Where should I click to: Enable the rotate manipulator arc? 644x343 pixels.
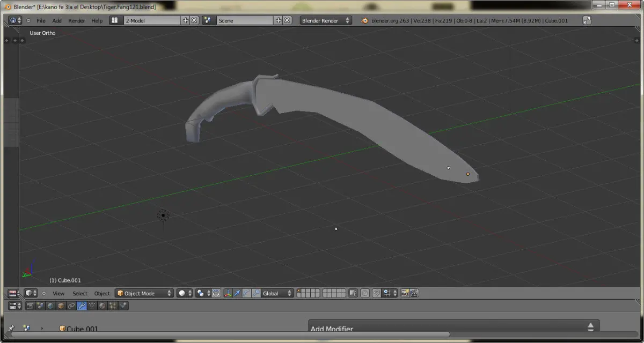pos(246,293)
